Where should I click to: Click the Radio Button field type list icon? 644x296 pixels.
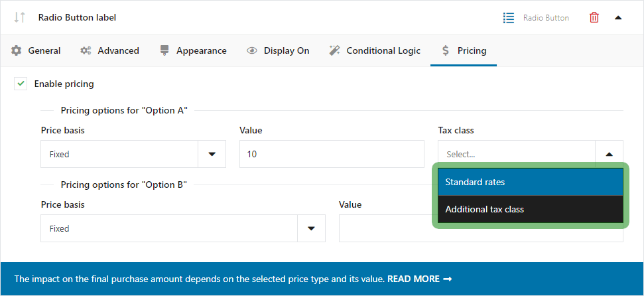point(509,18)
